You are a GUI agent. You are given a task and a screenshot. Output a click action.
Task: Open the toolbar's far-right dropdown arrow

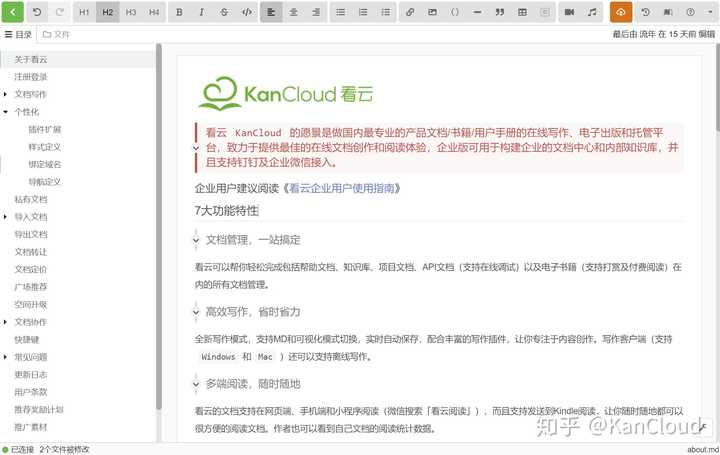[710, 12]
